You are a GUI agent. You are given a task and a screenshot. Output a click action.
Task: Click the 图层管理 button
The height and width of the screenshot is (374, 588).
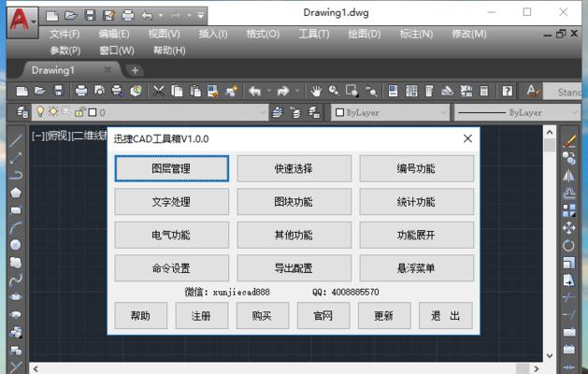(x=172, y=168)
